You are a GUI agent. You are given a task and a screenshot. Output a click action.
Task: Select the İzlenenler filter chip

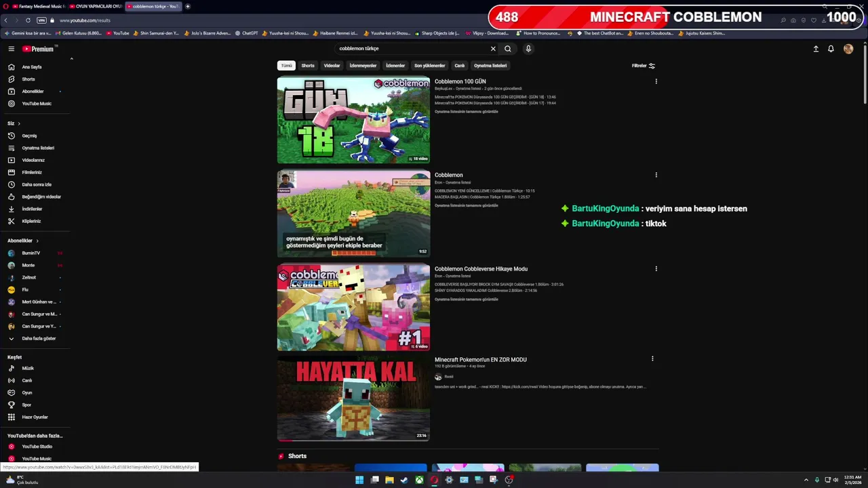point(395,66)
